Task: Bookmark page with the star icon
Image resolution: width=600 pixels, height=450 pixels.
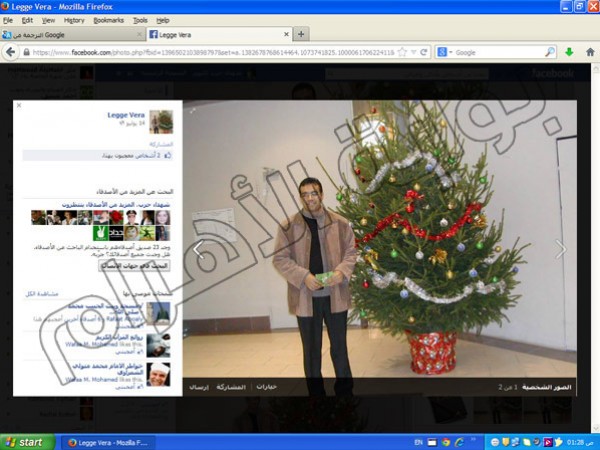Action: point(401,52)
